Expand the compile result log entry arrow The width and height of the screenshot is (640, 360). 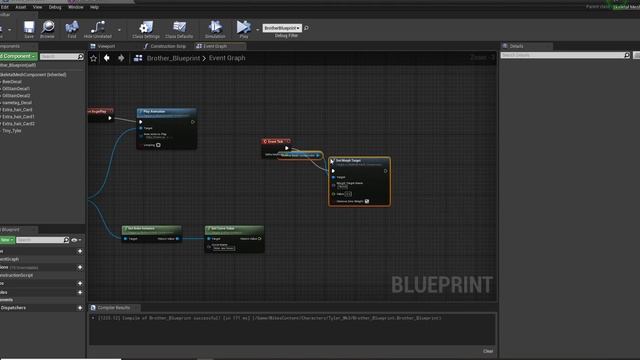tap(93, 318)
